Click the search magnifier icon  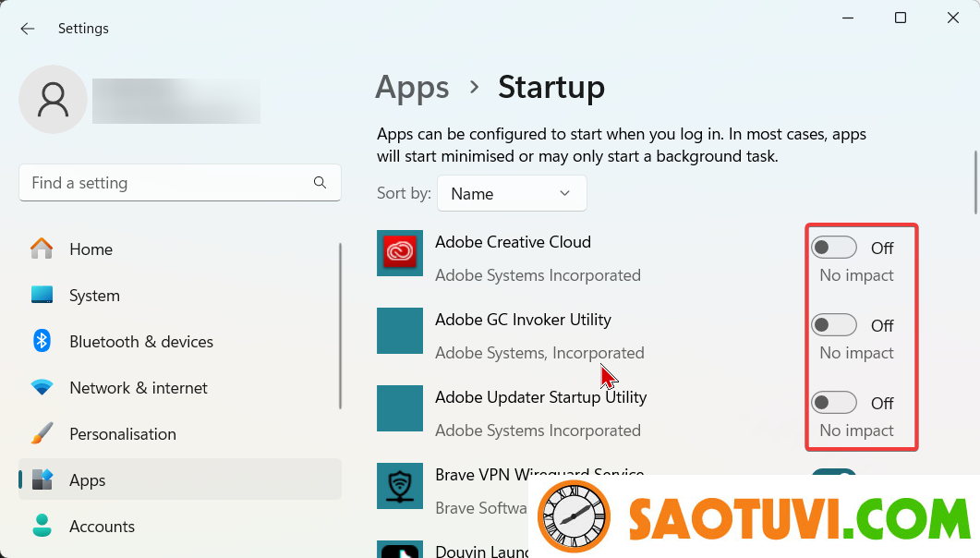(320, 183)
